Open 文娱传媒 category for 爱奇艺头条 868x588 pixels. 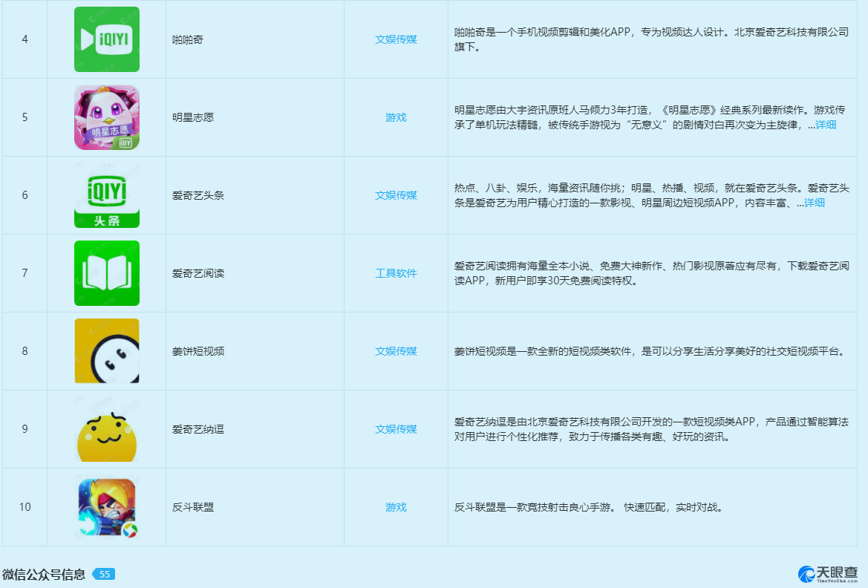pyautogui.click(x=396, y=195)
